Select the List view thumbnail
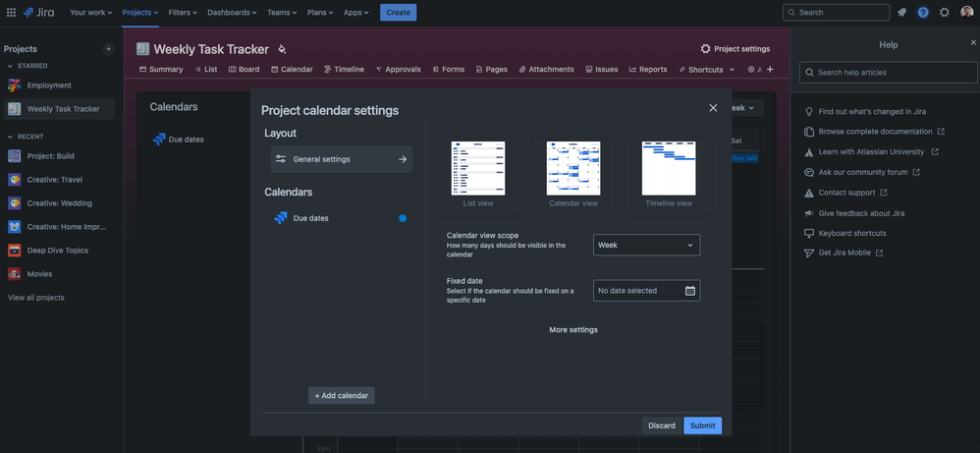This screenshot has height=453, width=980. click(478, 174)
